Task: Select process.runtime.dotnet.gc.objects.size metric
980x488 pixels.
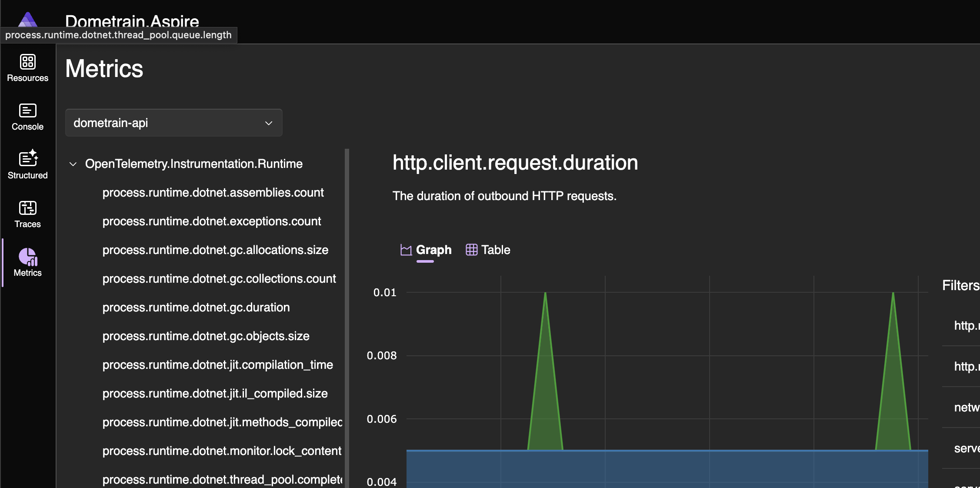Action: (x=206, y=336)
